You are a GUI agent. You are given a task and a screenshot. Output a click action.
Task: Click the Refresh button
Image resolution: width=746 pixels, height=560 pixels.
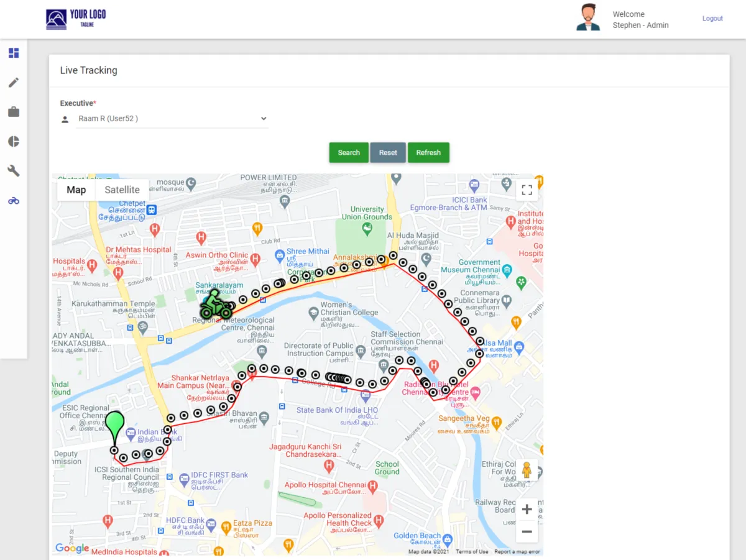(428, 152)
